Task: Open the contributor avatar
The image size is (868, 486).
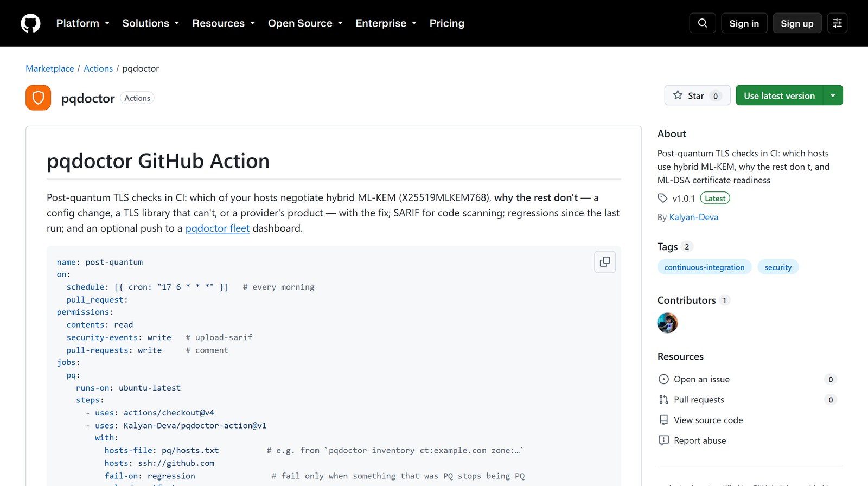Action: pos(668,323)
